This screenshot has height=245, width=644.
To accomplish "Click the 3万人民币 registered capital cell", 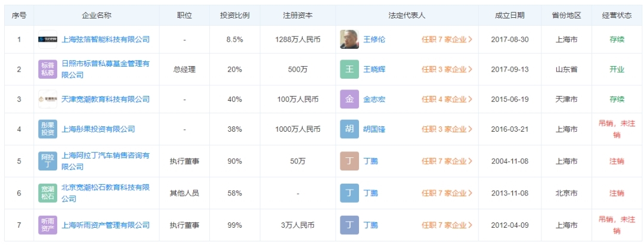I will pos(298,225).
